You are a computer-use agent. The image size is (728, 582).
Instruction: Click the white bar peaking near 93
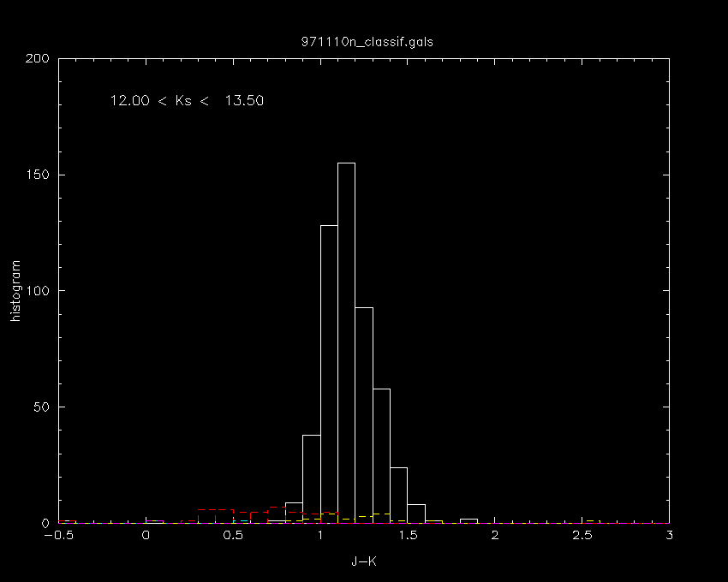364,415
